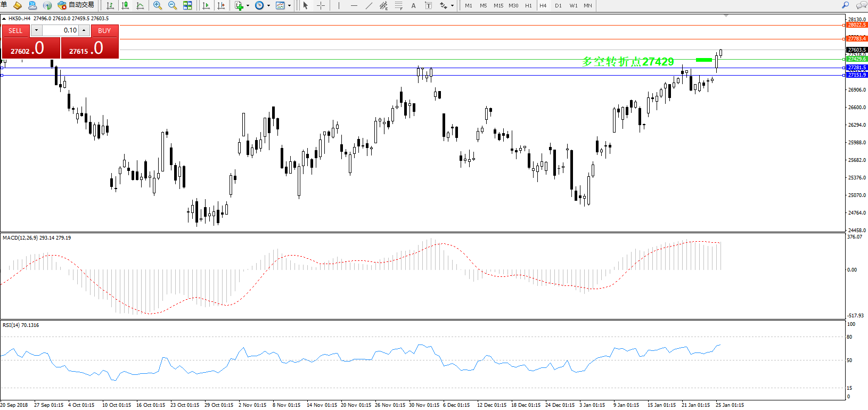868x410 pixels.
Task: Choose the Fibonacci retracement tool
Action: [399, 5]
